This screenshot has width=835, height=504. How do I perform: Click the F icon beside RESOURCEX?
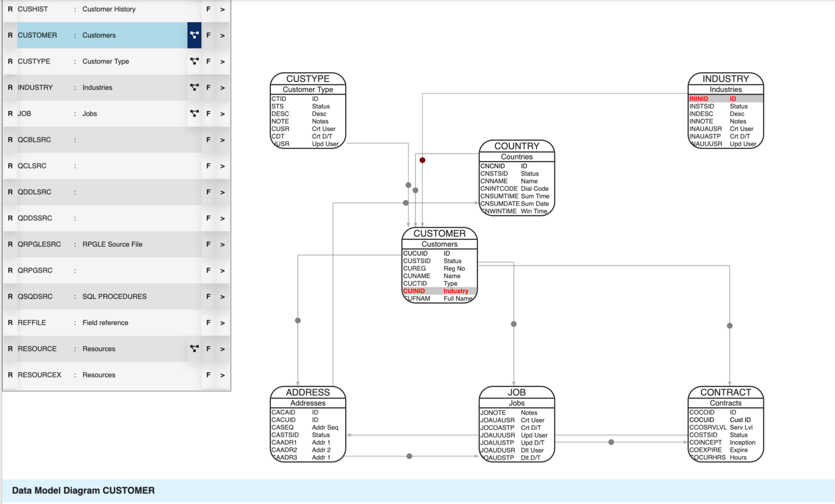(x=208, y=375)
